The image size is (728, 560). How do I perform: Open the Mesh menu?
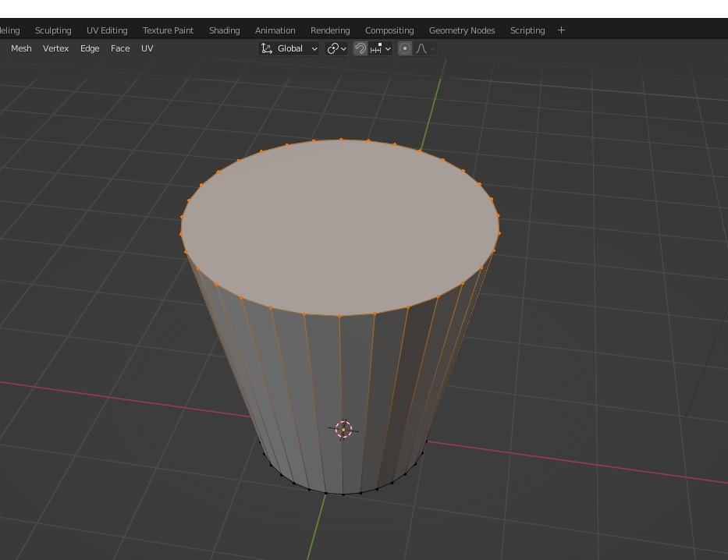(21, 48)
